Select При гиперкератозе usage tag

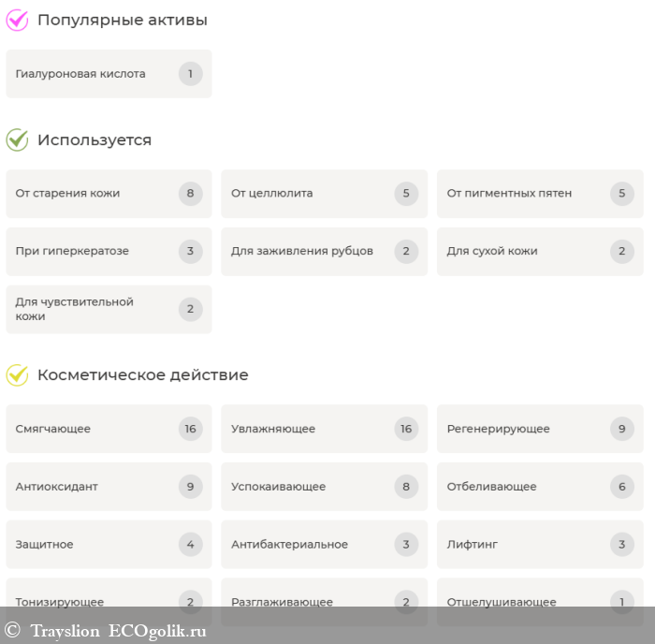(x=109, y=252)
